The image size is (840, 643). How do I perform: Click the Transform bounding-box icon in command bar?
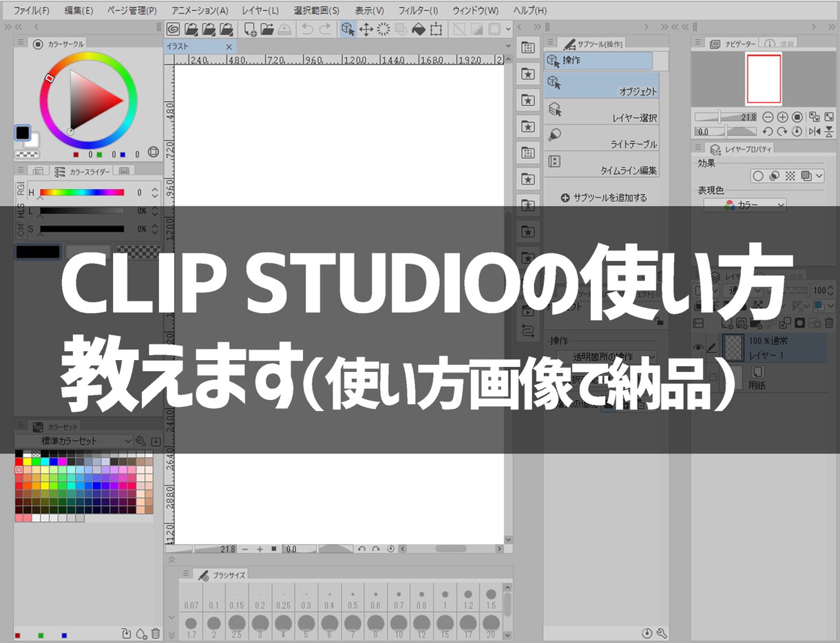[x=436, y=29]
